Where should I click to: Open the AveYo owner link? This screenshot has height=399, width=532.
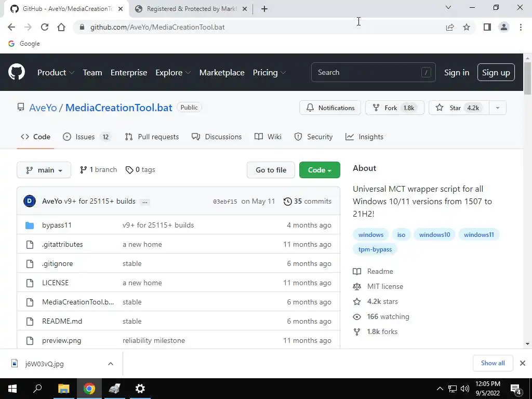tap(43, 108)
